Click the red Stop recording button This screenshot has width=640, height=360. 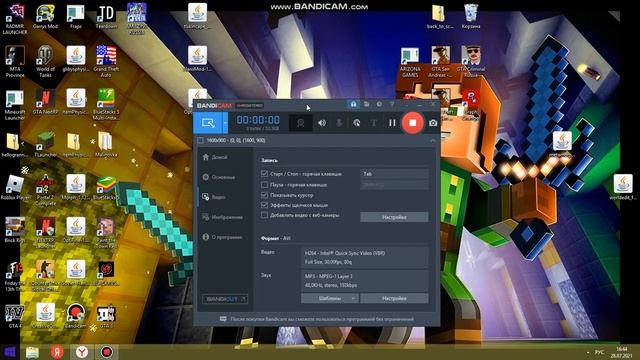tap(412, 122)
